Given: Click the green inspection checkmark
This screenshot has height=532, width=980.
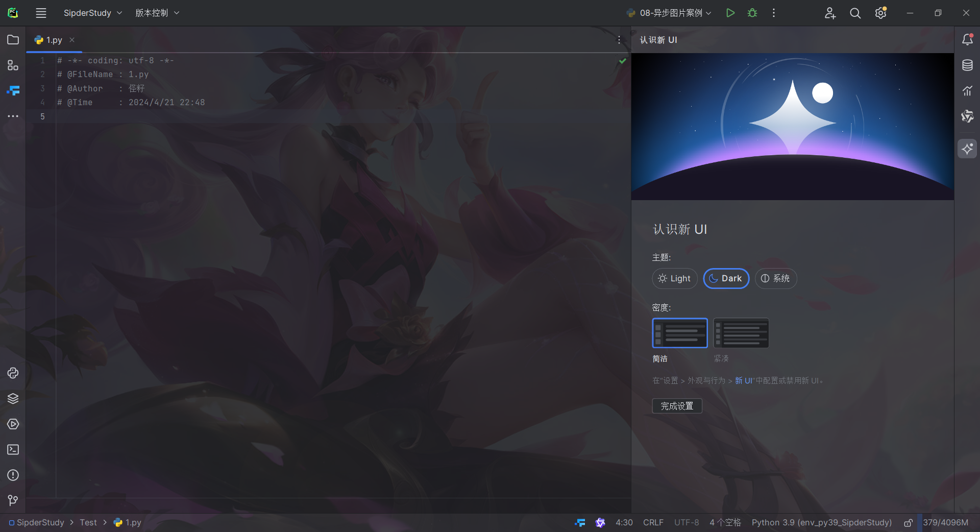Looking at the screenshot, I should (x=622, y=61).
